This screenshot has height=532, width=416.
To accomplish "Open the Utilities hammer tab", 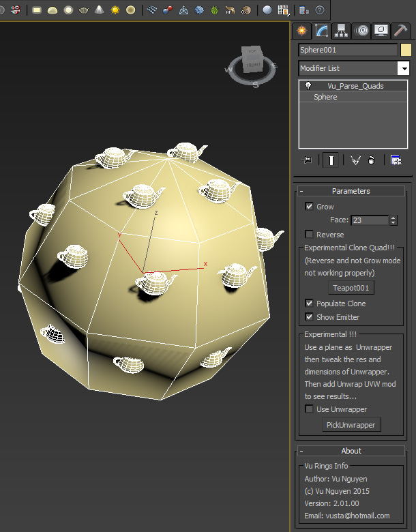I will 401,31.
